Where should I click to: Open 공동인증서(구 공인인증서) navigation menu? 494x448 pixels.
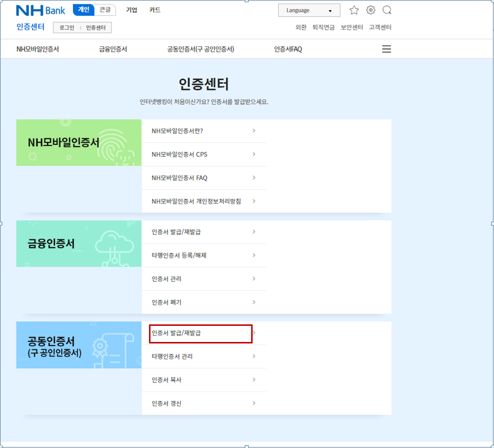(201, 49)
